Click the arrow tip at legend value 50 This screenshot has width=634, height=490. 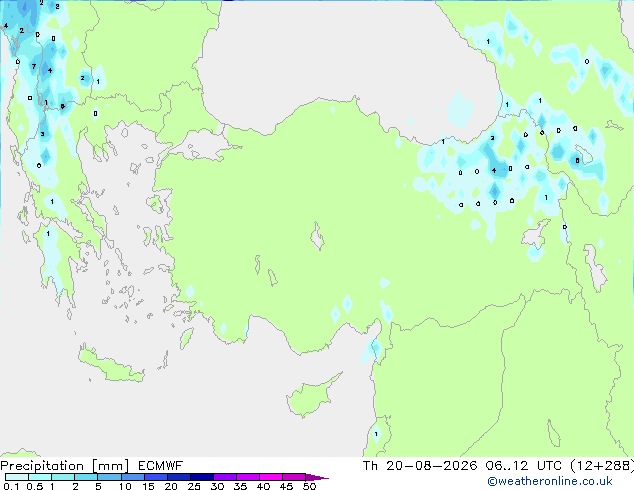coord(317,477)
